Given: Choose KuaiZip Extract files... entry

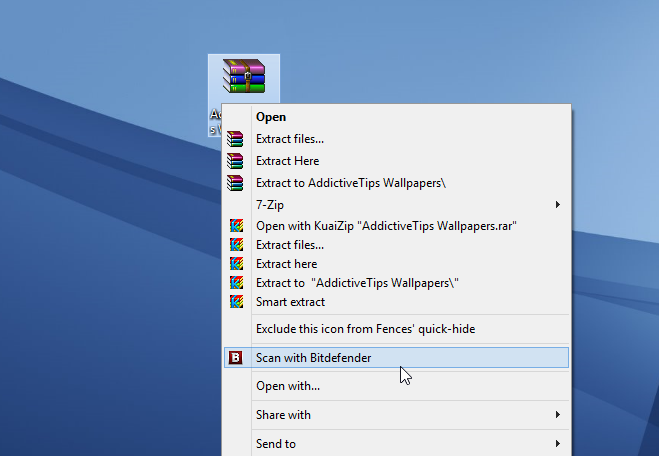Looking at the screenshot, I should tap(396, 245).
